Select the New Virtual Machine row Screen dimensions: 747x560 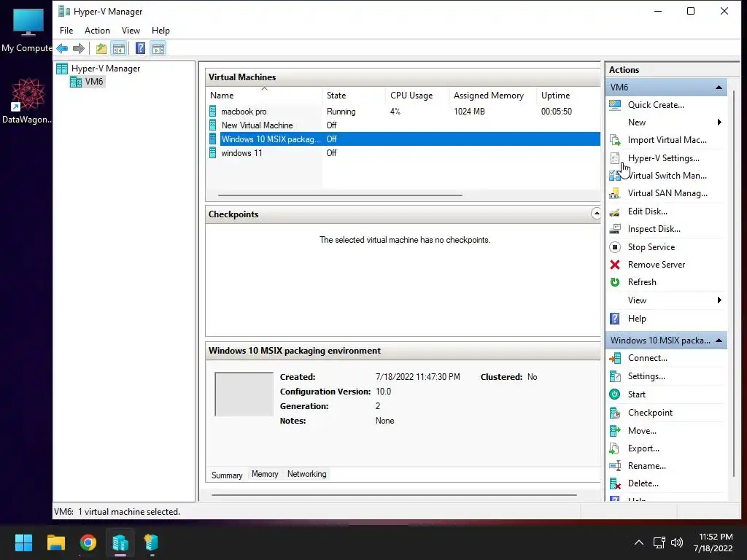[257, 125]
